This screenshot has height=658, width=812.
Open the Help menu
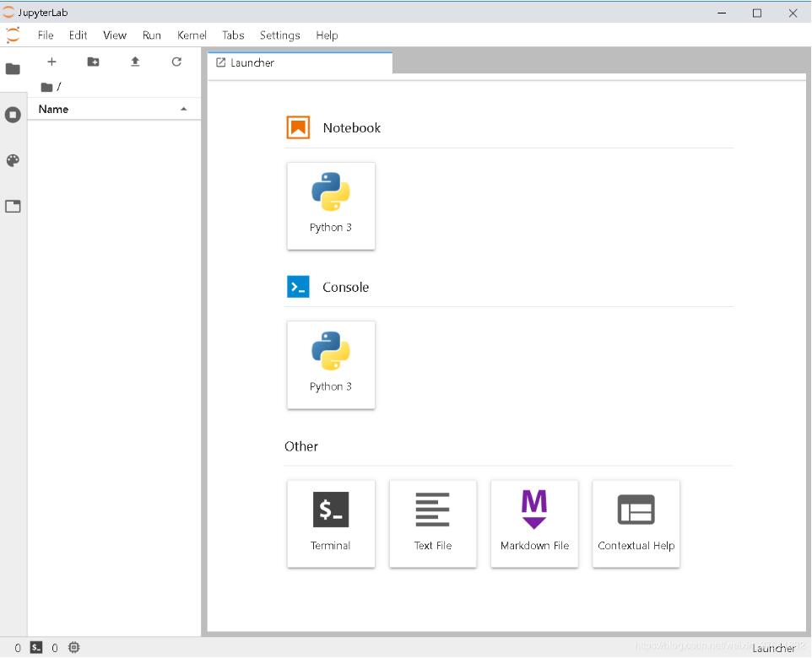tap(327, 35)
